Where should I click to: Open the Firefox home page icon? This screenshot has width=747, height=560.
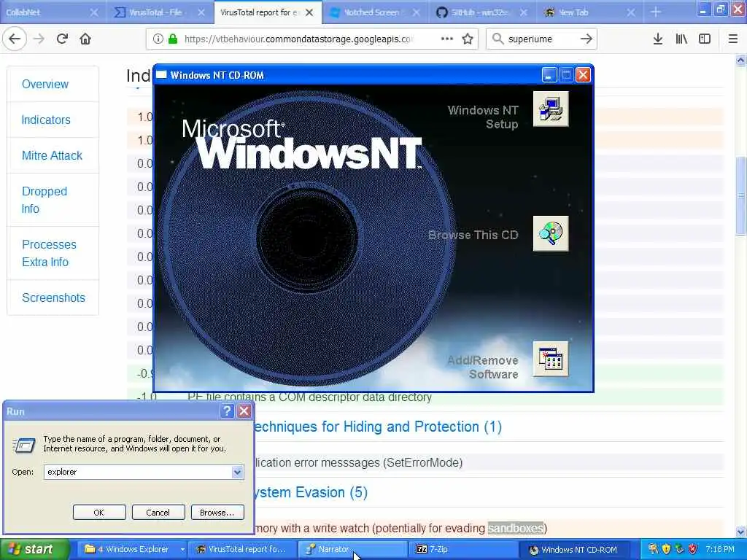pyautogui.click(x=85, y=39)
